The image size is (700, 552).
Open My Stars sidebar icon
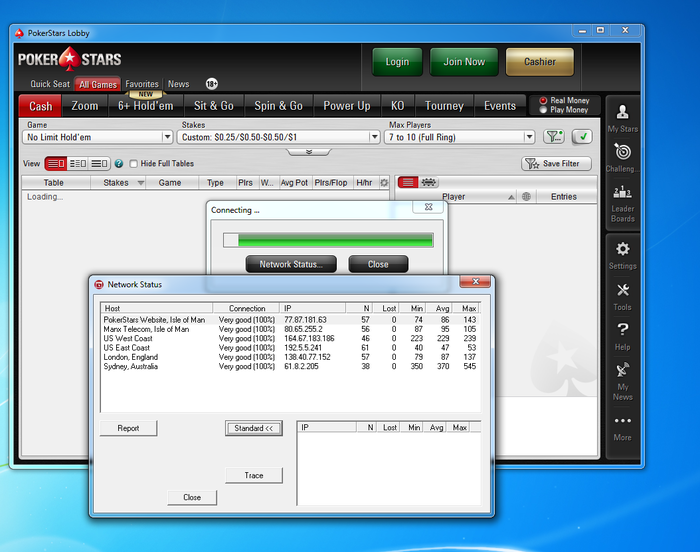(x=622, y=118)
